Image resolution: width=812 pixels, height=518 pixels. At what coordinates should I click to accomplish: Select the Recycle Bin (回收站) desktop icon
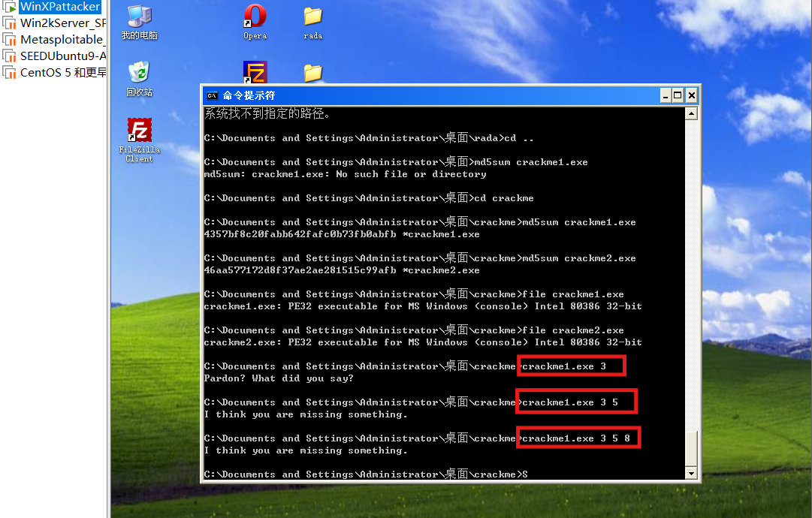point(139,79)
